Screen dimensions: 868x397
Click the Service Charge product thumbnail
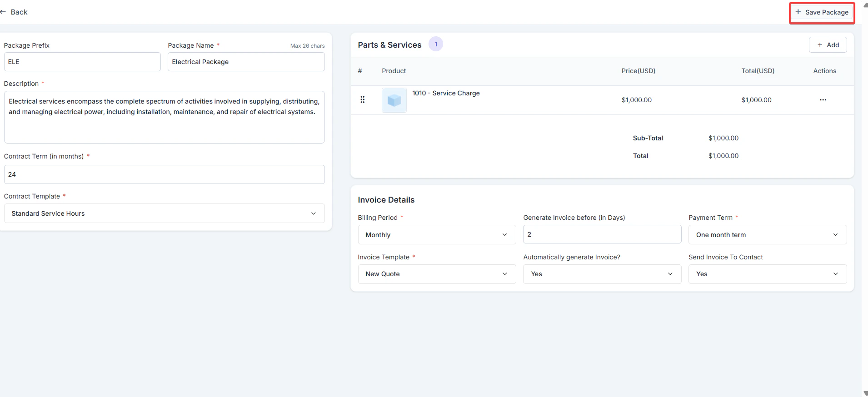pos(394,100)
